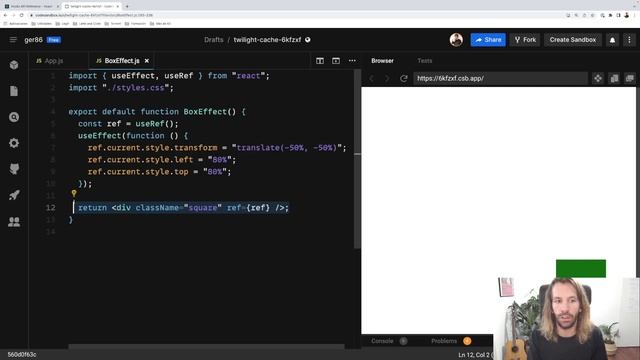Click the privacy icon next to sandbox name
The width and height of the screenshot is (640, 360).
[x=308, y=40]
